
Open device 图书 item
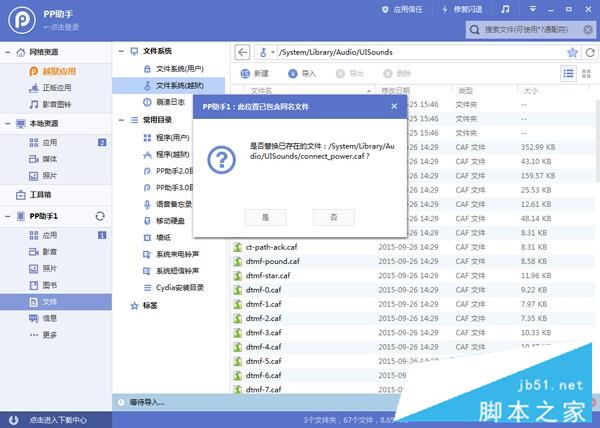44,285
